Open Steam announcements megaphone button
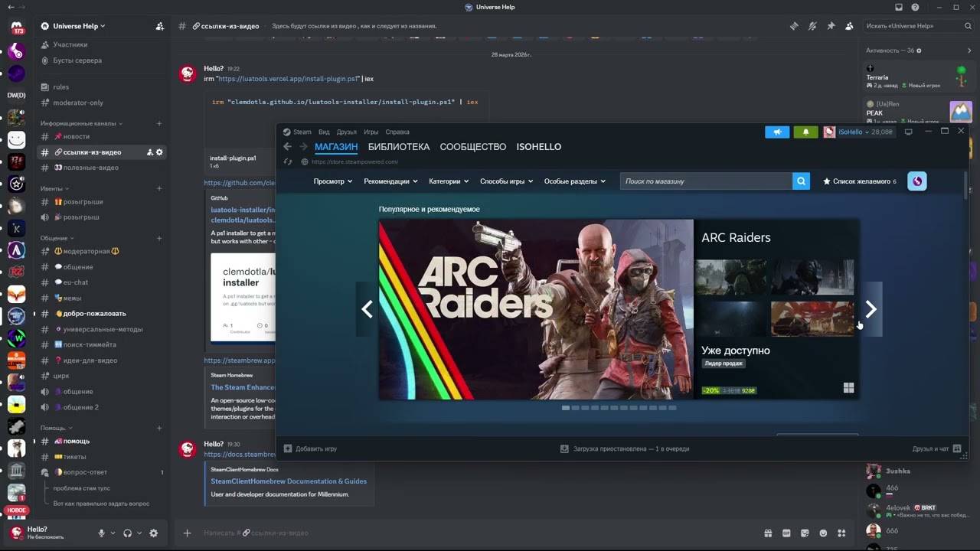Screen dimensions: 980x551 click(x=777, y=132)
